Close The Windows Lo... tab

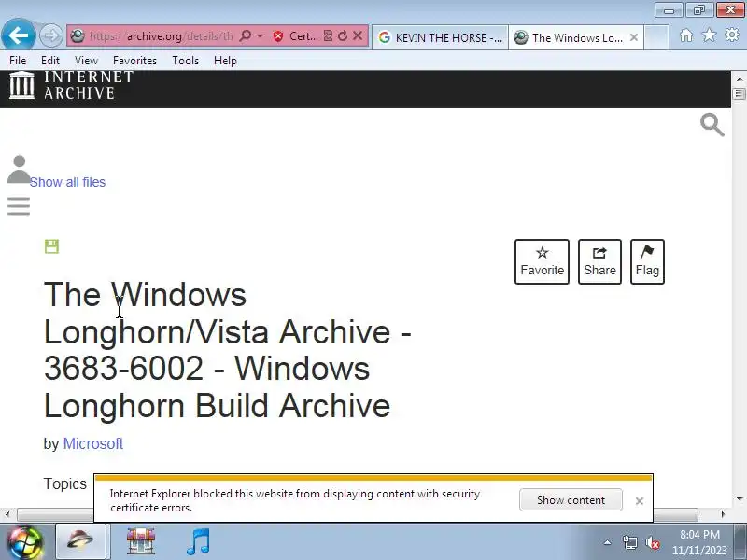coord(634,37)
